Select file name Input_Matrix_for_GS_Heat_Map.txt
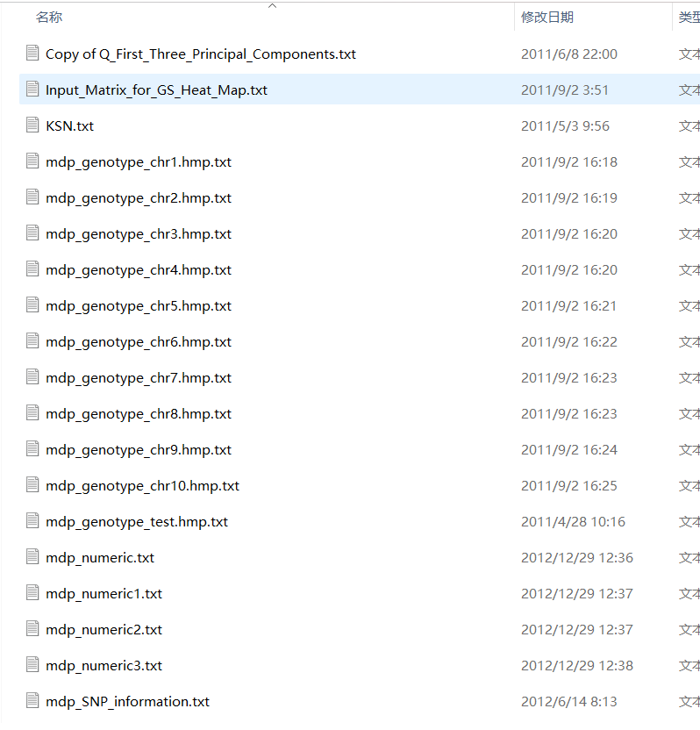 pos(156,89)
